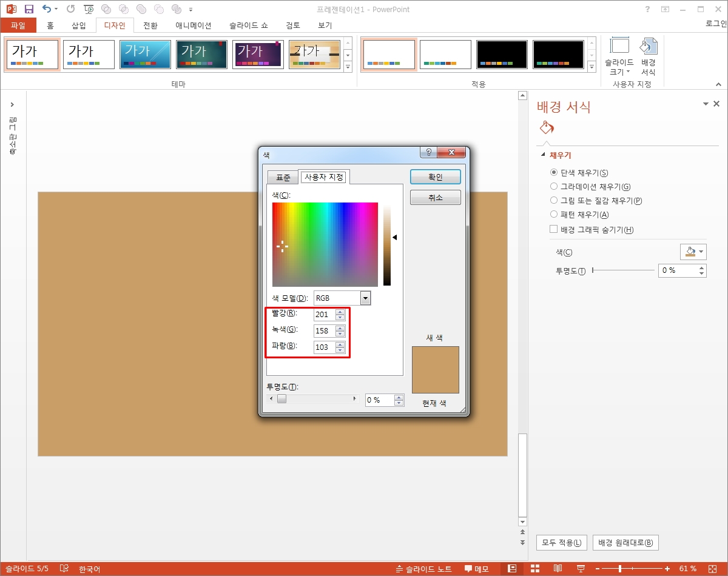Check 배경 그래픽 숨기기 checkbox

[x=553, y=229]
